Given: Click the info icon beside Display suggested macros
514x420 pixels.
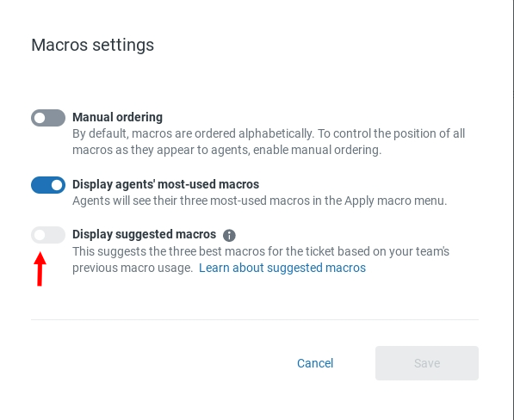Looking at the screenshot, I should click(229, 235).
